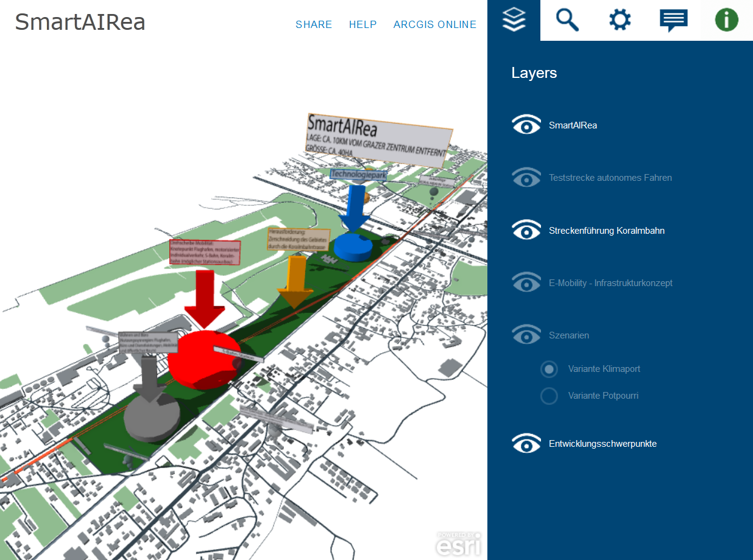This screenshot has height=560, width=753.
Task: Open the green Info panel
Action: (726, 20)
